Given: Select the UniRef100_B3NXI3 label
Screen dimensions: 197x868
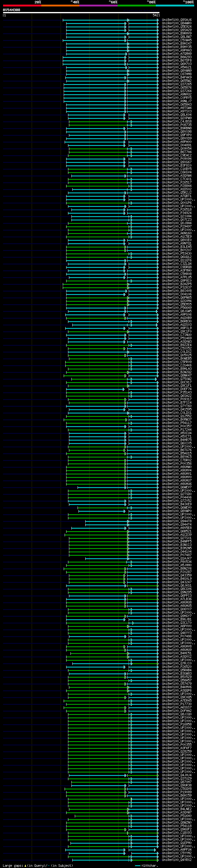Looking at the screenshot, I should click(x=177, y=545).
